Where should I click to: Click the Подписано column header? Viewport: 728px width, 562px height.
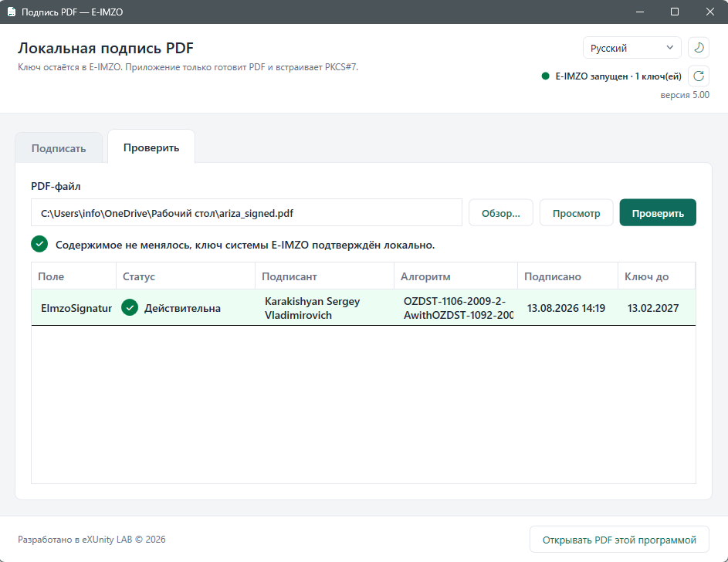pos(568,276)
